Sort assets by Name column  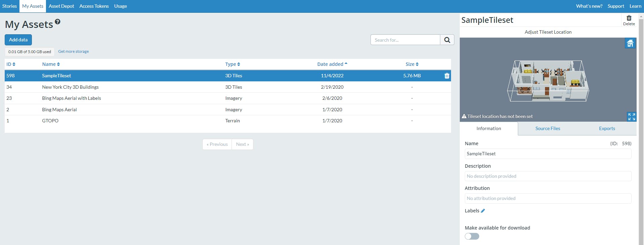[51, 64]
